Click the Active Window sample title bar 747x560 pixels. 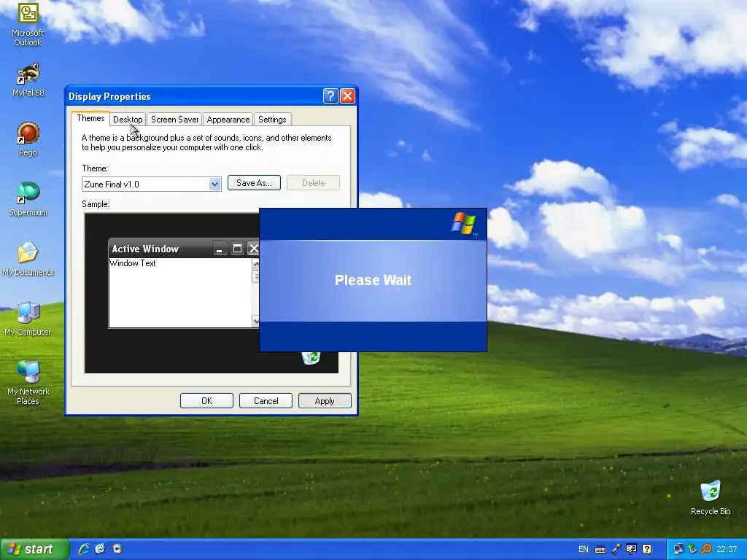(x=184, y=249)
